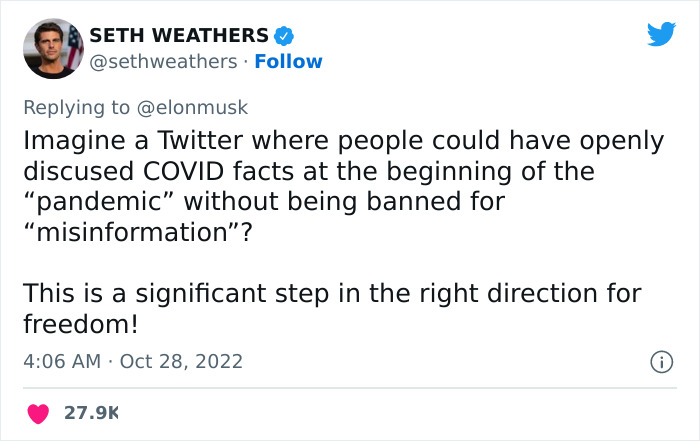This screenshot has width=700, height=441.
Task: Follow the @sethweathers account
Action: point(288,61)
